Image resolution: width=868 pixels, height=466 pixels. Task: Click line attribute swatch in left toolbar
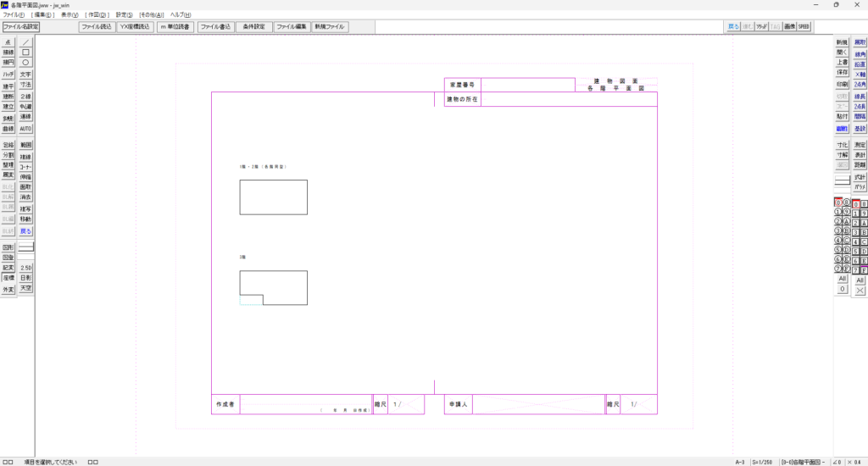tap(25, 247)
